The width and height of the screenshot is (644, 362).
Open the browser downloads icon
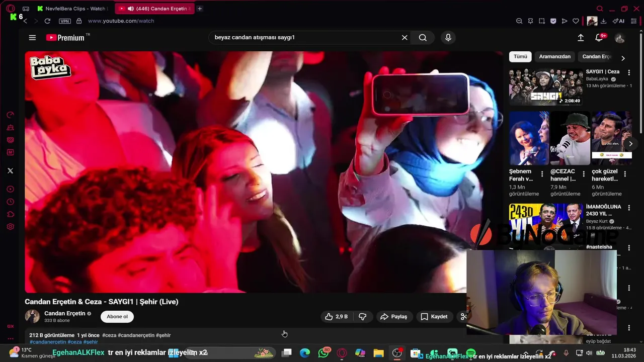[603, 21]
